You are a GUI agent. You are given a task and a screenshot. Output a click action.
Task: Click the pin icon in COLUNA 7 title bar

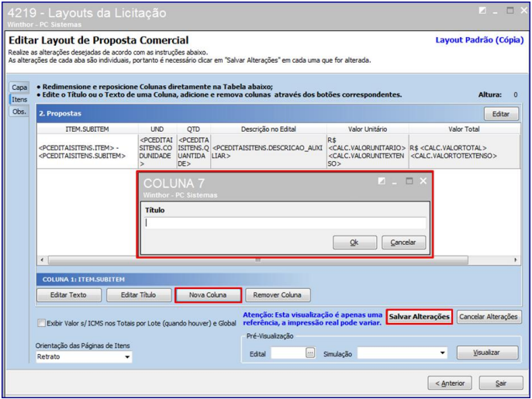[382, 181]
